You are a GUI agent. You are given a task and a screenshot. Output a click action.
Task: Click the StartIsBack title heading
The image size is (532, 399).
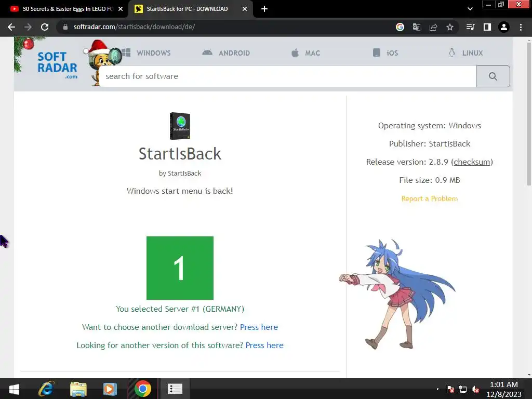[180, 154]
